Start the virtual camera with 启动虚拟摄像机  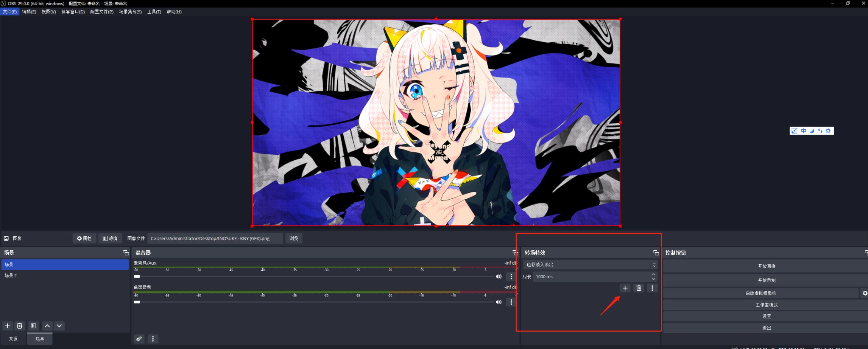761,293
